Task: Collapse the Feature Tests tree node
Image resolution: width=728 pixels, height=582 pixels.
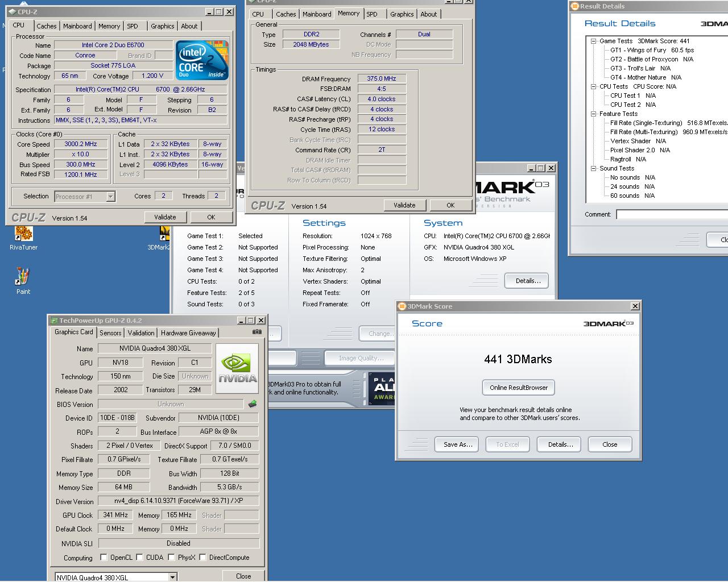Action: pyautogui.click(x=593, y=114)
